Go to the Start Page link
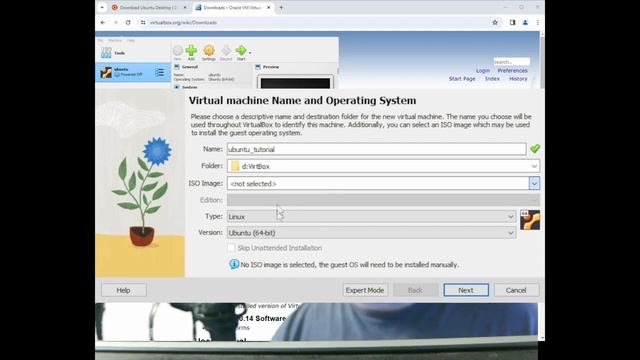640x360 pixels. (462, 79)
